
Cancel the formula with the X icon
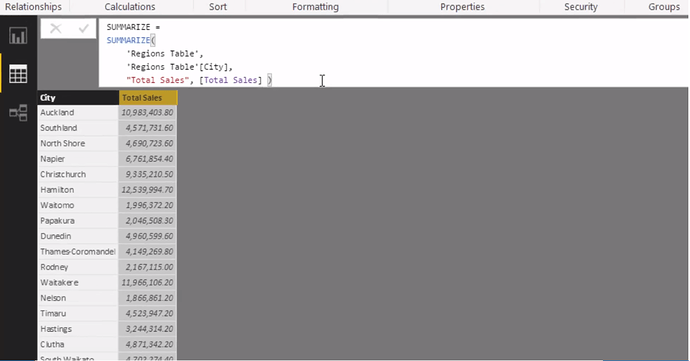click(55, 29)
